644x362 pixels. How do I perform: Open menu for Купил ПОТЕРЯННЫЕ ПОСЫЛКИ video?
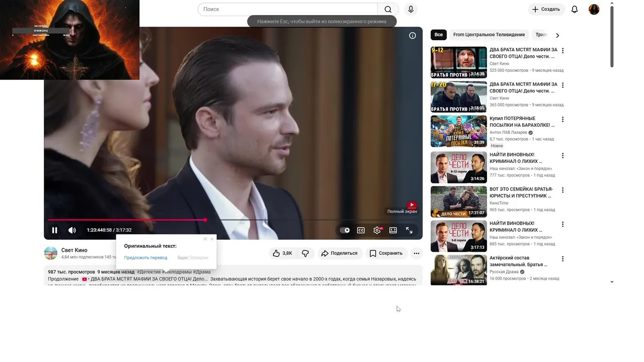click(x=563, y=120)
